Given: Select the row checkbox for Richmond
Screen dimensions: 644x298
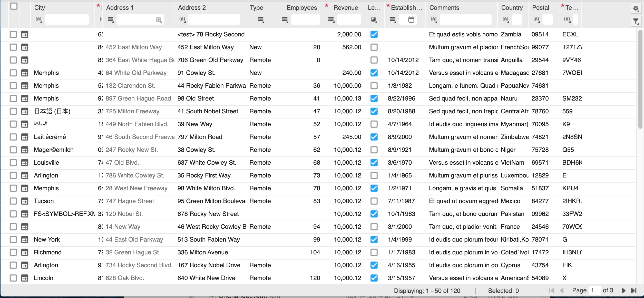Looking at the screenshot, I should click(13, 252).
